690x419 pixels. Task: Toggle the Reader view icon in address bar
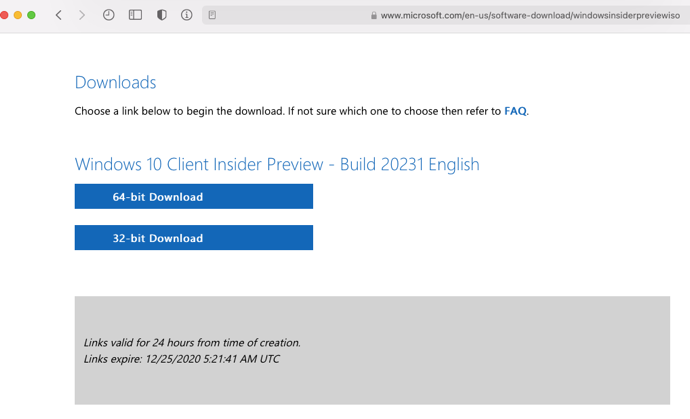point(212,15)
